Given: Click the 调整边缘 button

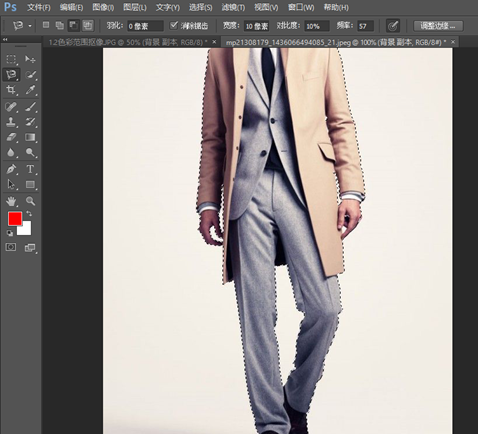Looking at the screenshot, I should [438, 26].
